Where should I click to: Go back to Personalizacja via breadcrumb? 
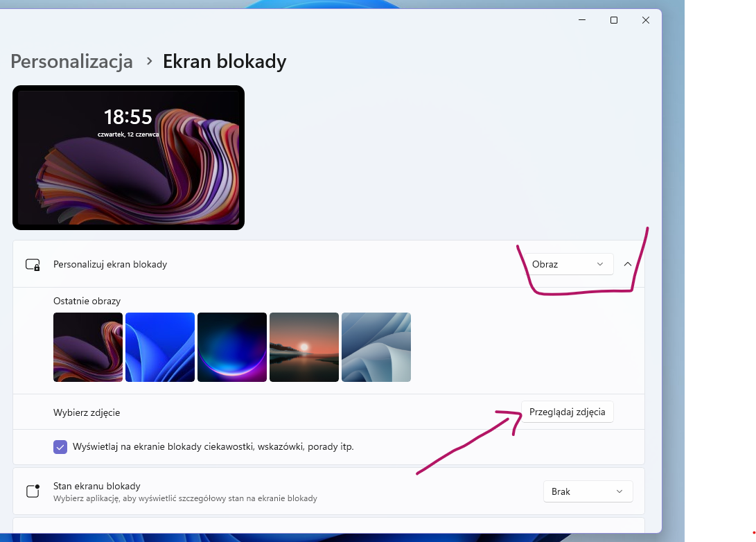(71, 62)
